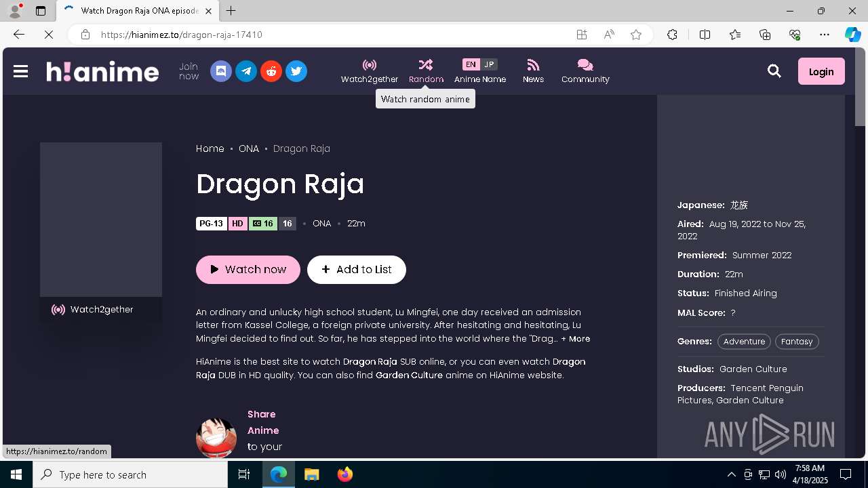Click the PG-13 rating badge

212,224
